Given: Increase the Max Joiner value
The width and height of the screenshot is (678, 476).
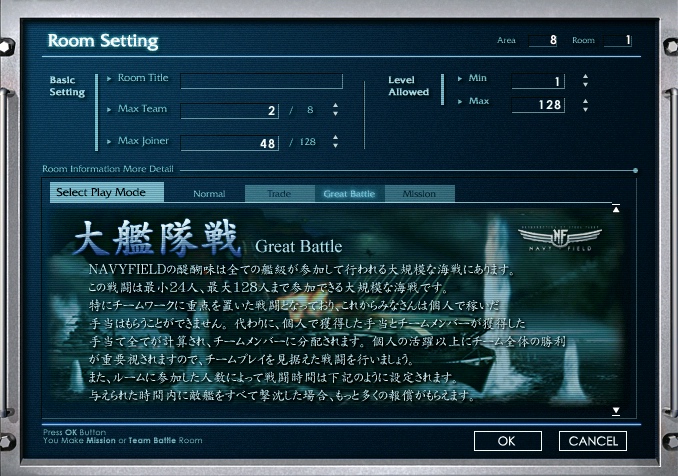Looking at the screenshot, I should coord(335,137).
